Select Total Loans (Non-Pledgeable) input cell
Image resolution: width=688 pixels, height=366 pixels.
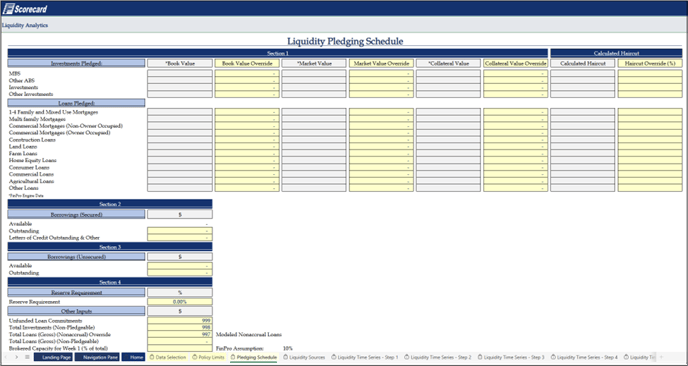[x=180, y=341]
